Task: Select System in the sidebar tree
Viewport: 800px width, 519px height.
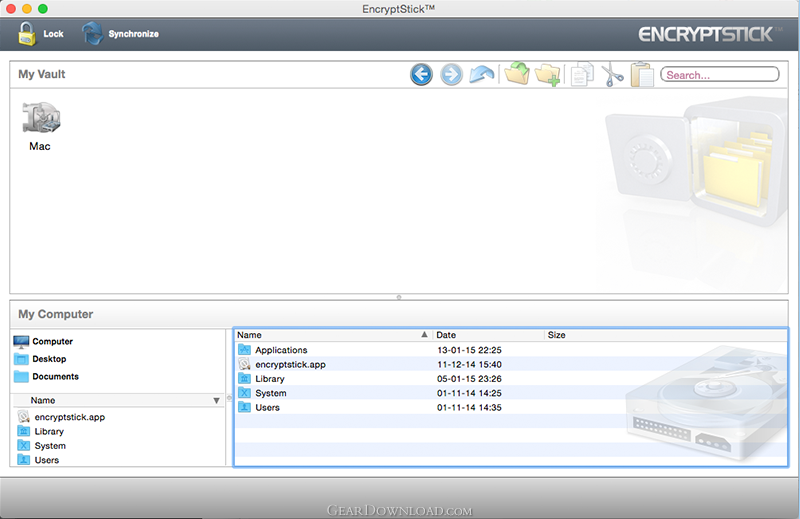Action: point(50,446)
